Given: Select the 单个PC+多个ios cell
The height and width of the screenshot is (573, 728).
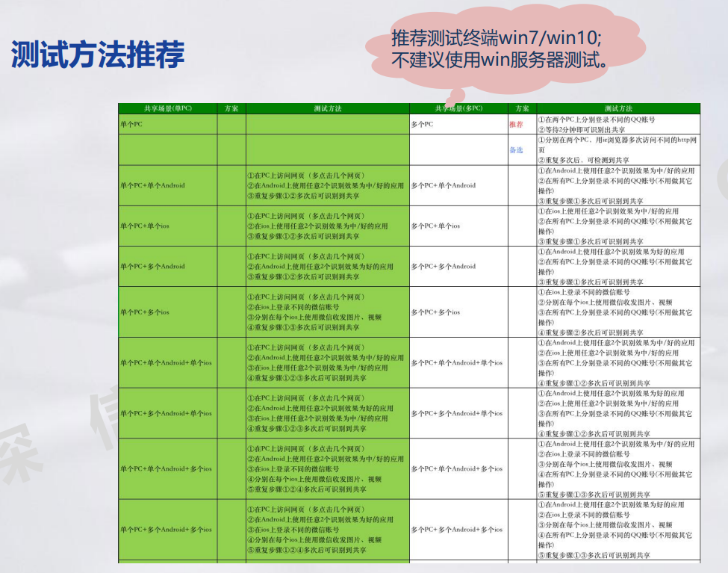Looking at the screenshot, I should tap(167, 312).
